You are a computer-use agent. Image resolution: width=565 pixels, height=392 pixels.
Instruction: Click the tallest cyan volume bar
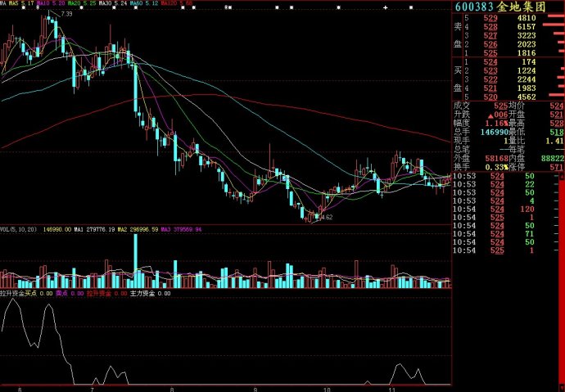[136, 261]
